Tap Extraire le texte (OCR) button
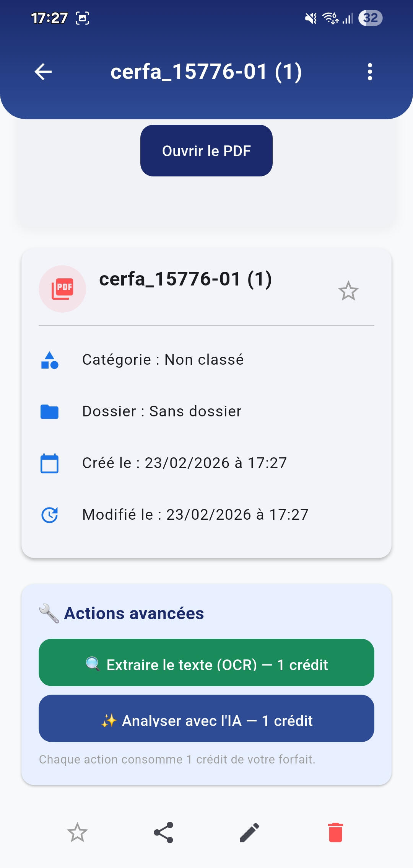This screenshot has height=868, width=413. point(206,662)
